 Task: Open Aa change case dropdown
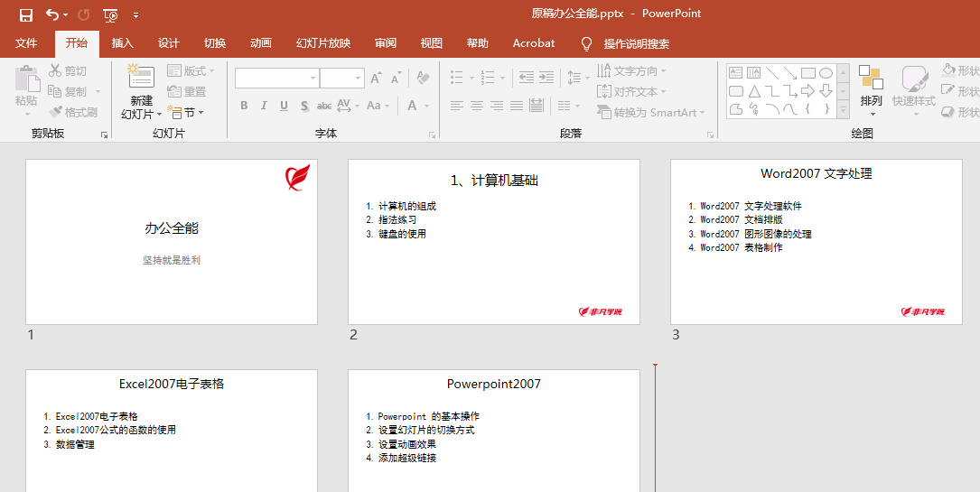pyautogui.click(x=378, y=106)
